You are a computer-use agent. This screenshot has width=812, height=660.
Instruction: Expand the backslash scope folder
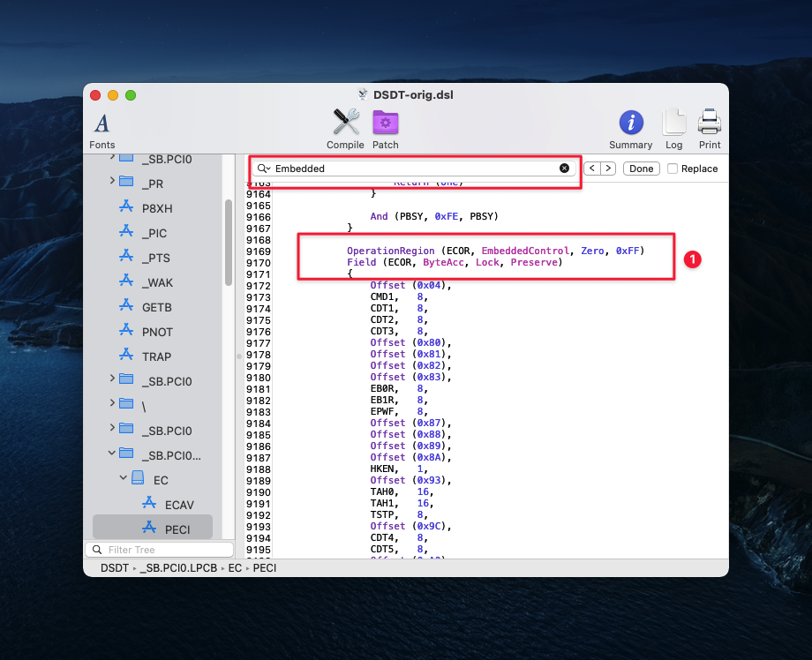(112, 404)
